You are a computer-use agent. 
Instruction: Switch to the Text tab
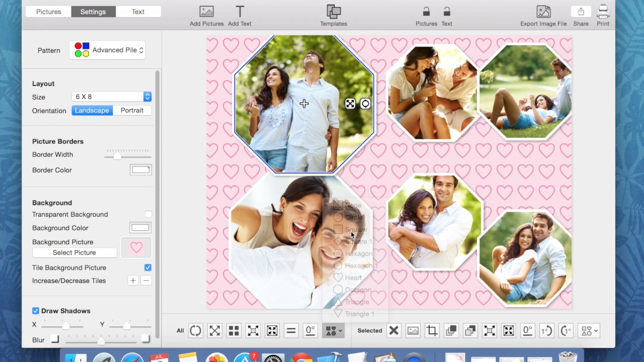tap(138, 12)
